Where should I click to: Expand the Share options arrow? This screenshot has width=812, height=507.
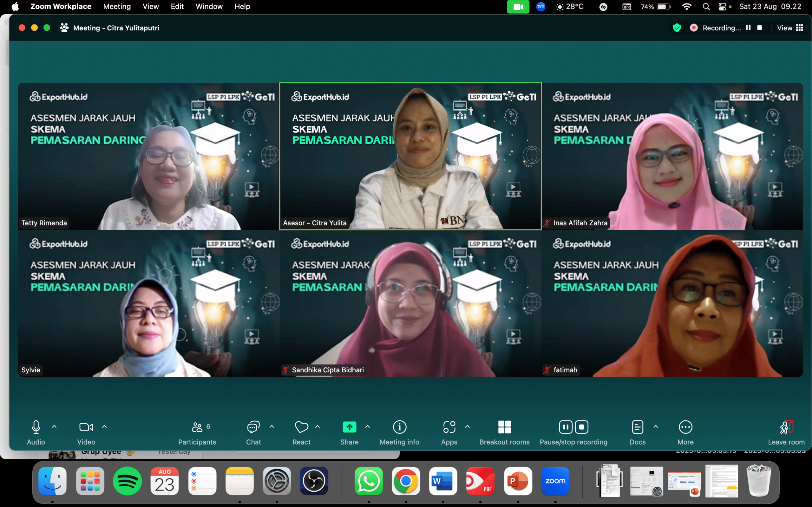[x=368, y=427]
